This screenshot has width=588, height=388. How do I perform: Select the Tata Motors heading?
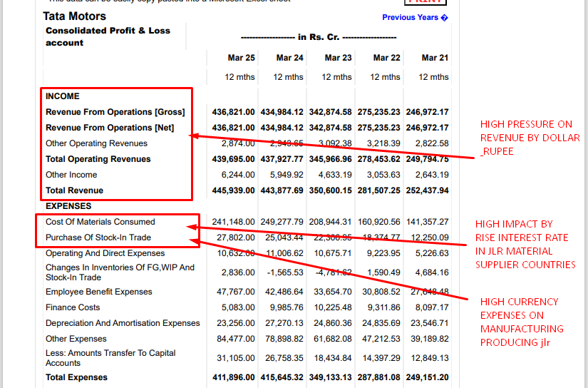pyautogui.click(x=74, y=16)
